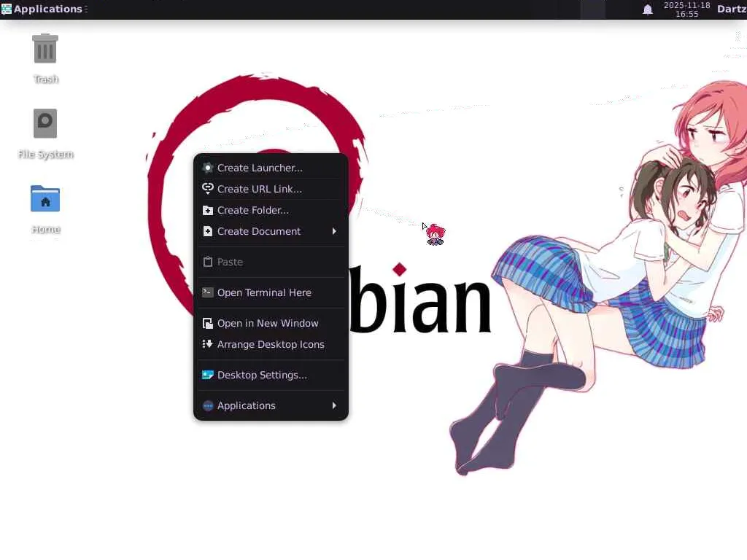Choose Create Launcher... from context menu
This screenshot has width=747, height=560.
point(271,168)
